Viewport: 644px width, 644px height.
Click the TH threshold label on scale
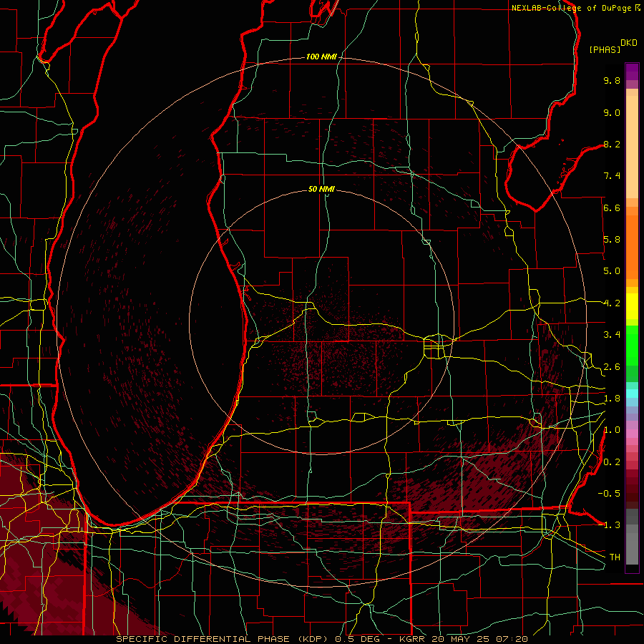tap(615, 557)
